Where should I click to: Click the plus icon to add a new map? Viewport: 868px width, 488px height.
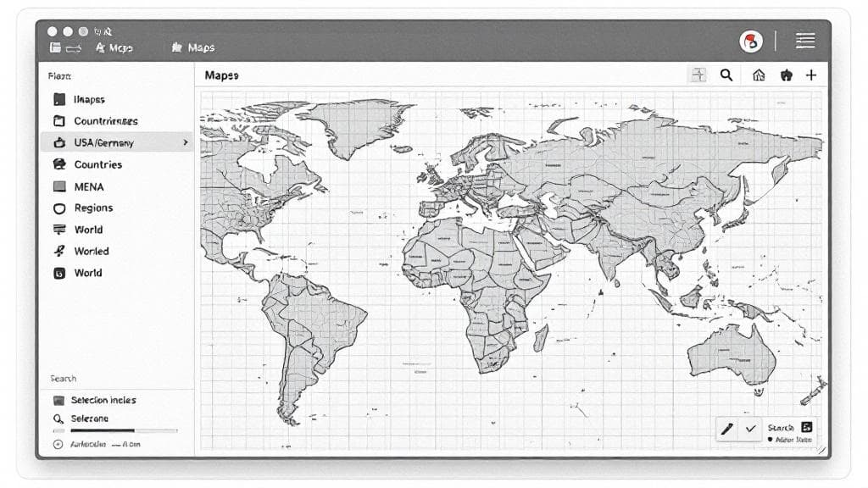point(811,75)
